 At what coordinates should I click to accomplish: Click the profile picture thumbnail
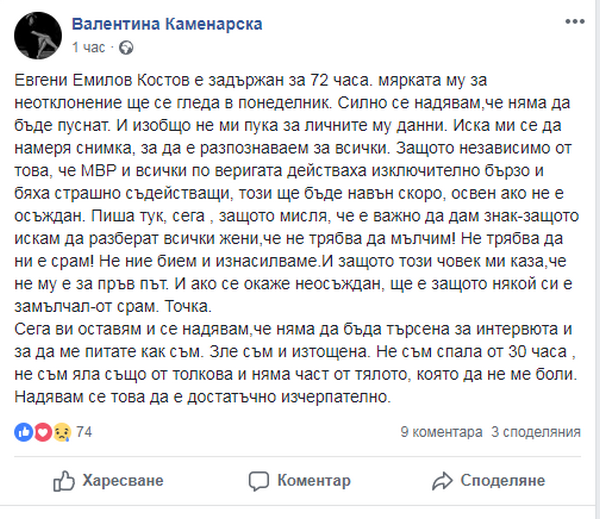coord(38,35)
